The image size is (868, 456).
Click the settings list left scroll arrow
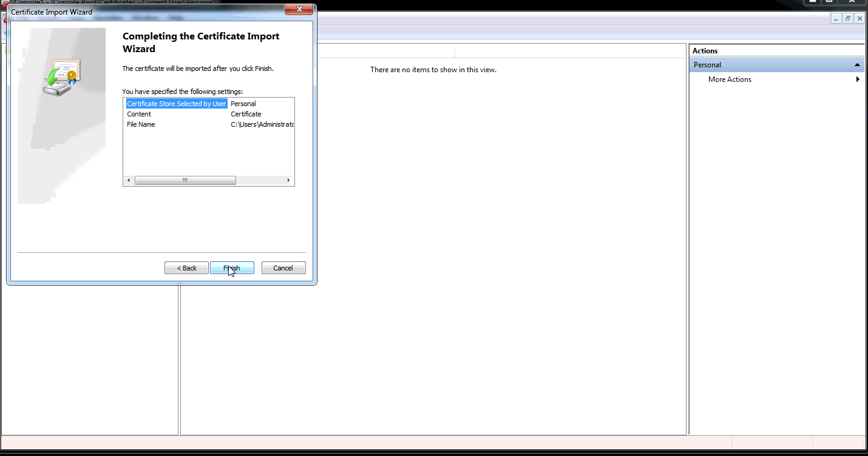tap(128, 181)
